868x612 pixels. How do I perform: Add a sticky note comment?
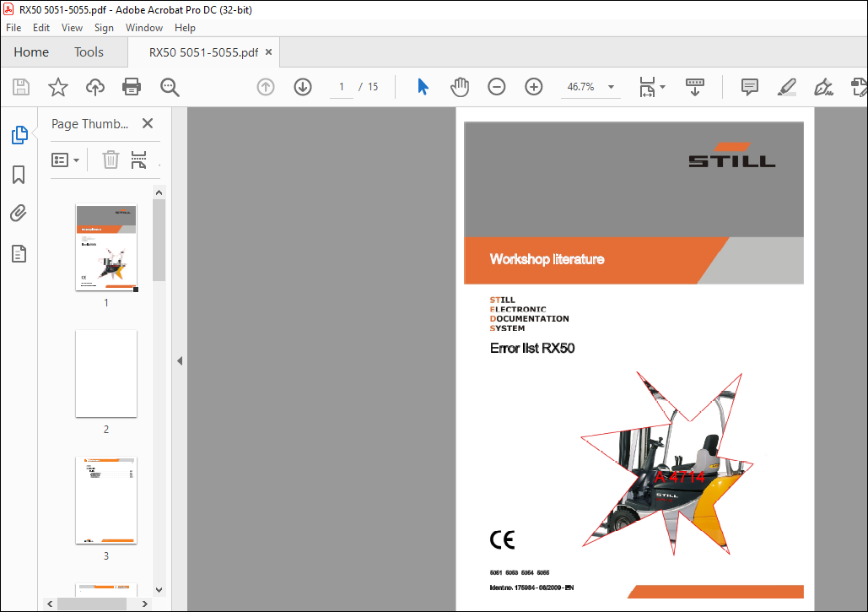[x=750, y=87]
